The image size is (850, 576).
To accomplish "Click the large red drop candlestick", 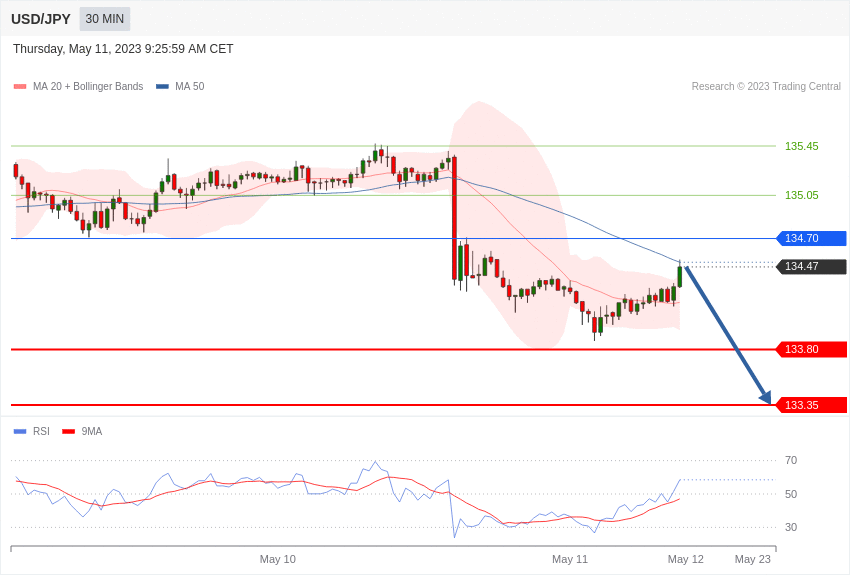I will coord(454,218).
